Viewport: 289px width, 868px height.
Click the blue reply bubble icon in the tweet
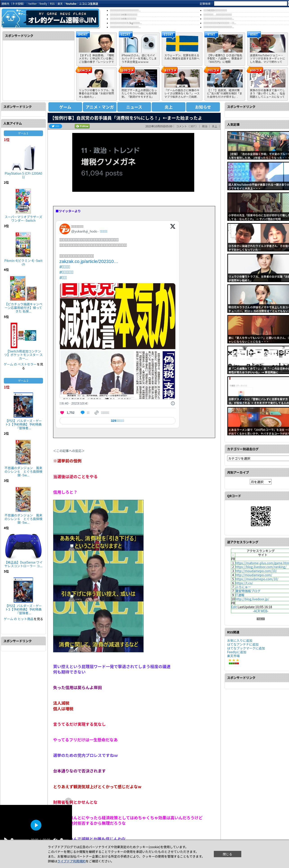82,412
